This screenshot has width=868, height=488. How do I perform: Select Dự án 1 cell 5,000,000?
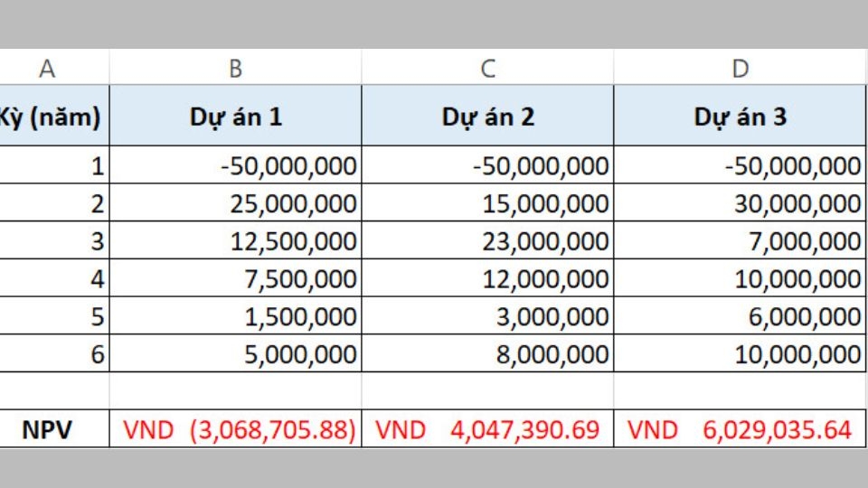(x=235, y=353)
